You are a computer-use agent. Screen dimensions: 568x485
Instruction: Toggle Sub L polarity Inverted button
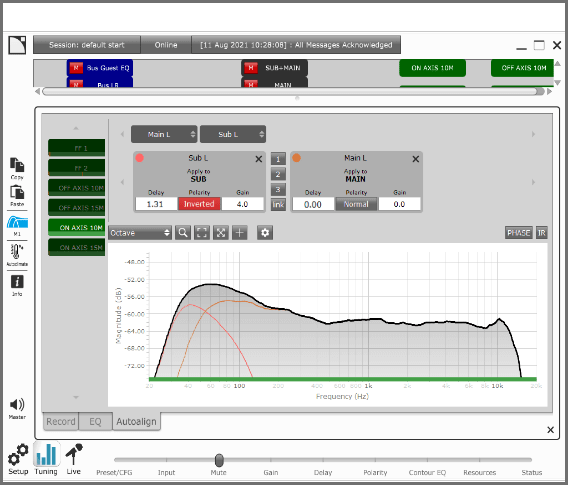click(199, 204)
